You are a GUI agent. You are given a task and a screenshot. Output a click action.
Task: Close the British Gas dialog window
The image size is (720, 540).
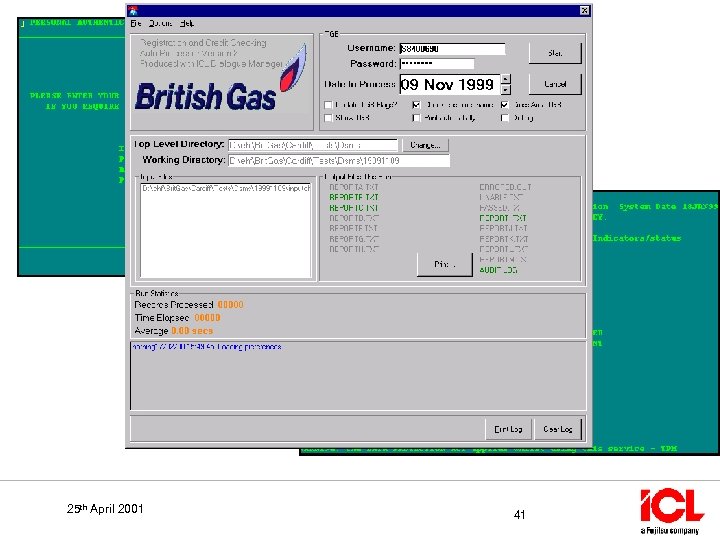click(x=584, y=11)
